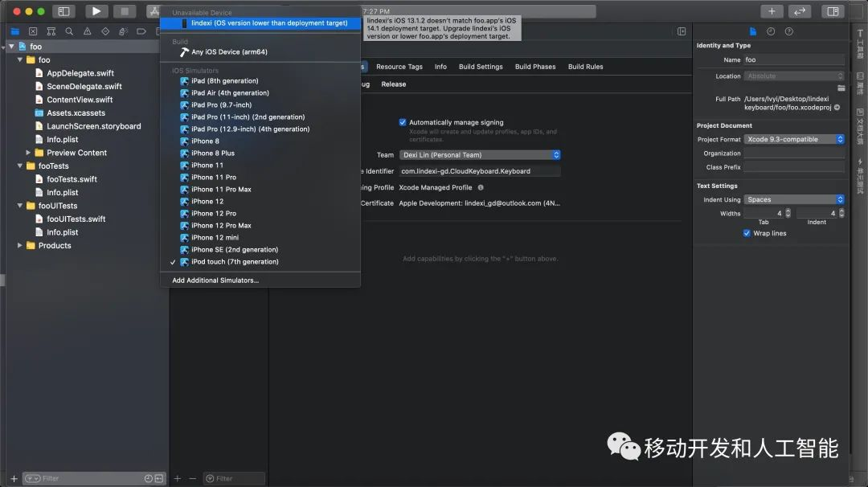Hide the navigator sidebar via toolbar toggle
This screenshot has height=487, width=868.
(x=63, y=11)
